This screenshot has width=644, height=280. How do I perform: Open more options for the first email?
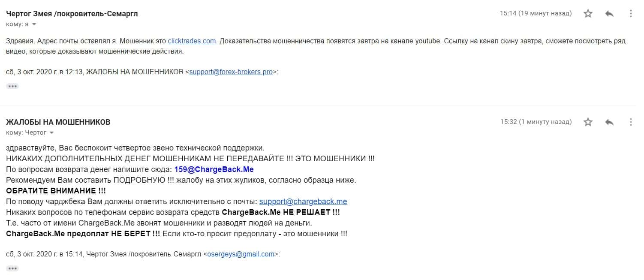click(x=631, y=14)
